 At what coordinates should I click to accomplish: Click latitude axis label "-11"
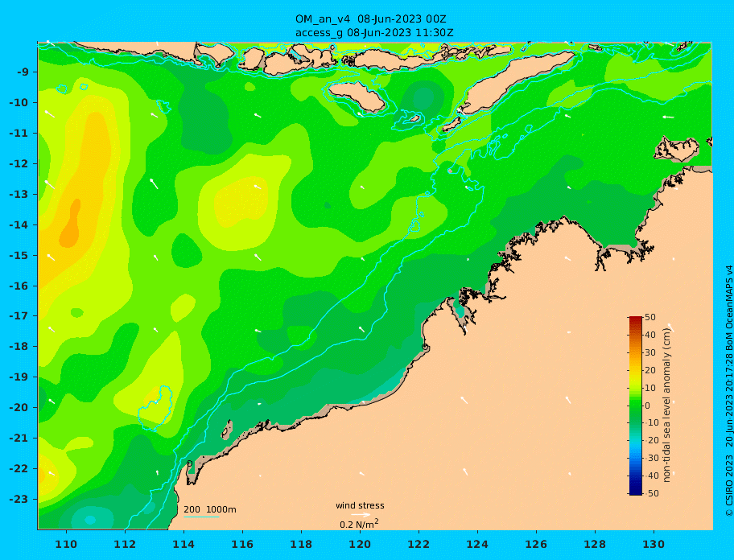tap(20, 134)
